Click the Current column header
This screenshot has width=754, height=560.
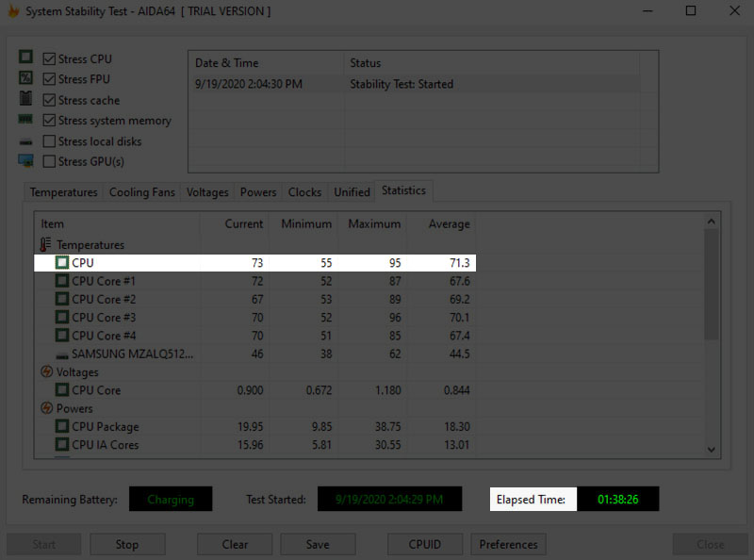pos(234,223)
